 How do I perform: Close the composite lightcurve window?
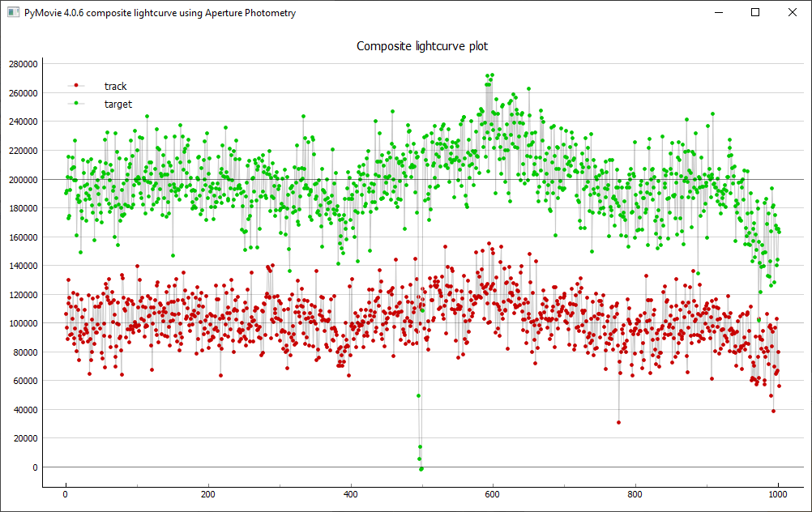pos(793,13)
